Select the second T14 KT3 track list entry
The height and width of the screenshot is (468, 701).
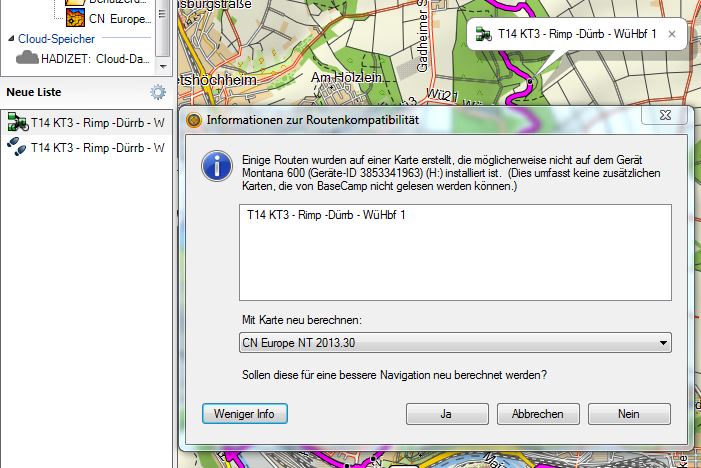97,147
